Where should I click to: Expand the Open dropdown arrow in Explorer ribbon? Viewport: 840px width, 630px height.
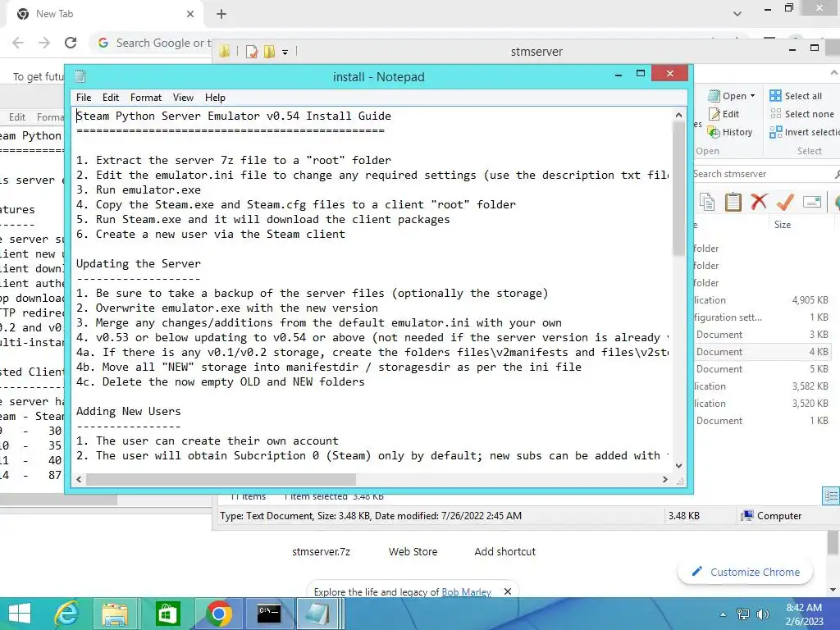pyautogui.click(x=753, y=96)
